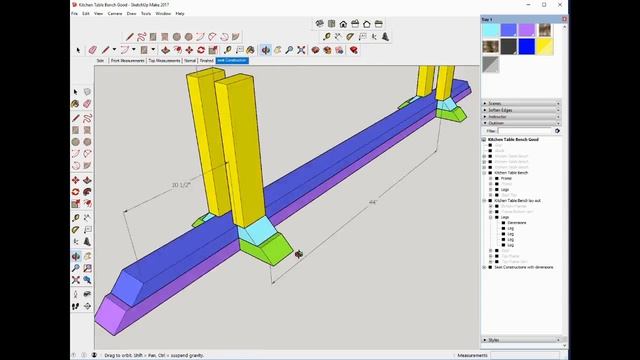Select the Paint Bucket tool in top toolbar

(250, 50)
